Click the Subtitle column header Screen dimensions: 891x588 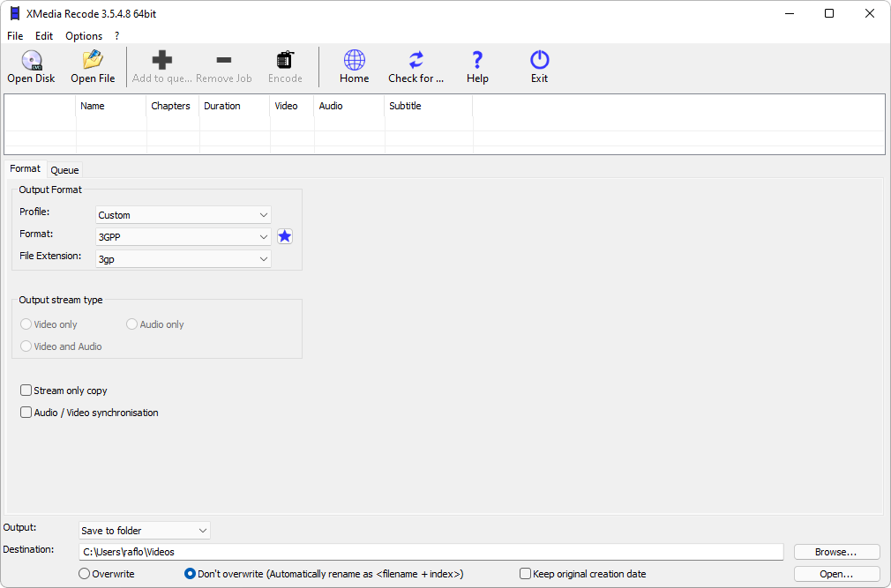click(429, 106)
